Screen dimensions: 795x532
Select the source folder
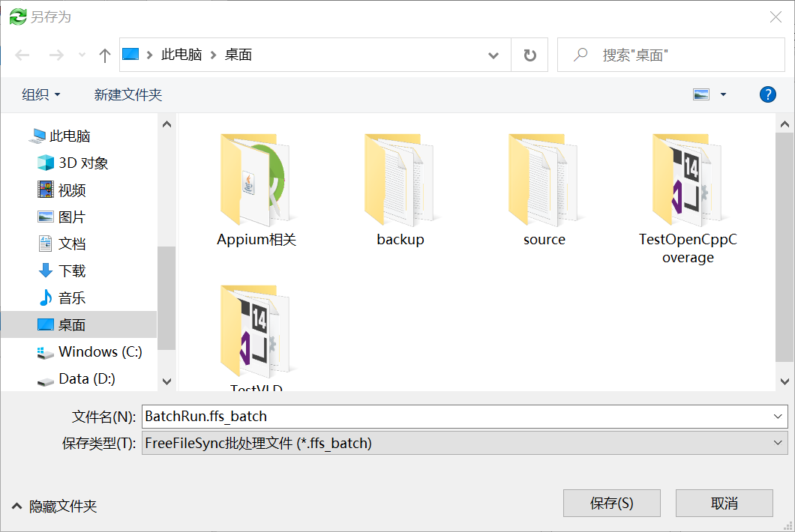point(544,190)
